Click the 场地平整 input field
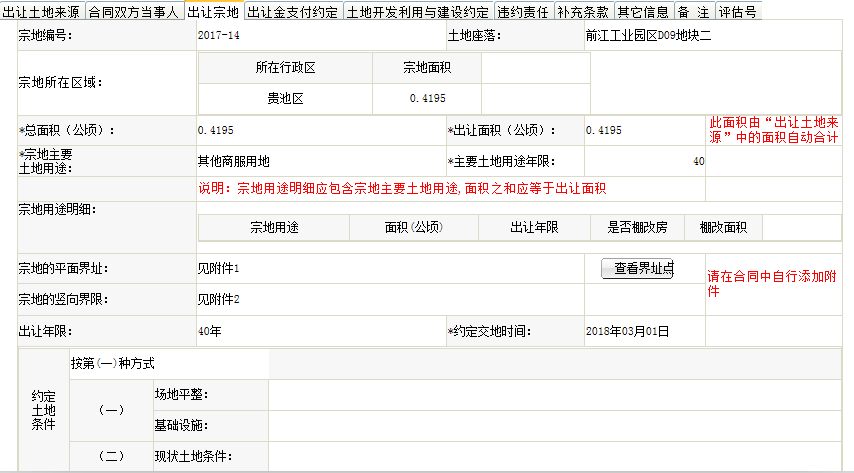Image resolution: width=854 pixels, height=473 pixels. pyautogui.click(x=555, y=395)
